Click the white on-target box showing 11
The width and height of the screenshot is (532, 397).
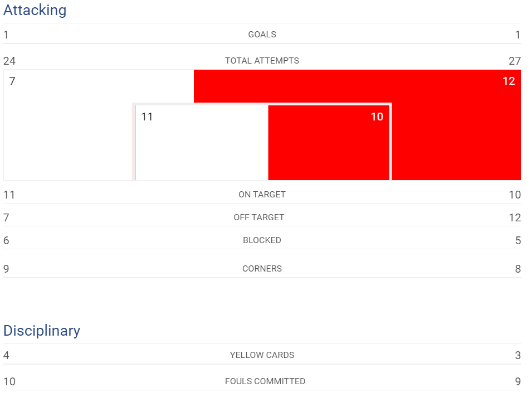pos(202,143)
